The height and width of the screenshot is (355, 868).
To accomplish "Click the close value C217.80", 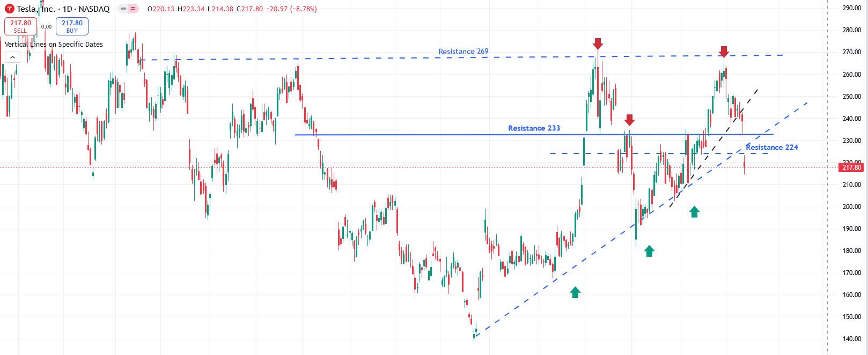I will click(x=249, y=9).
